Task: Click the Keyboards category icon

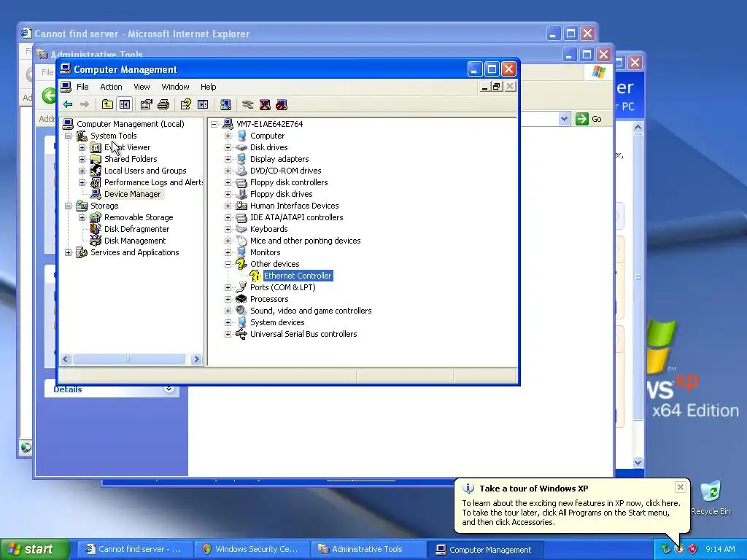Action: [x=241, y=229]
